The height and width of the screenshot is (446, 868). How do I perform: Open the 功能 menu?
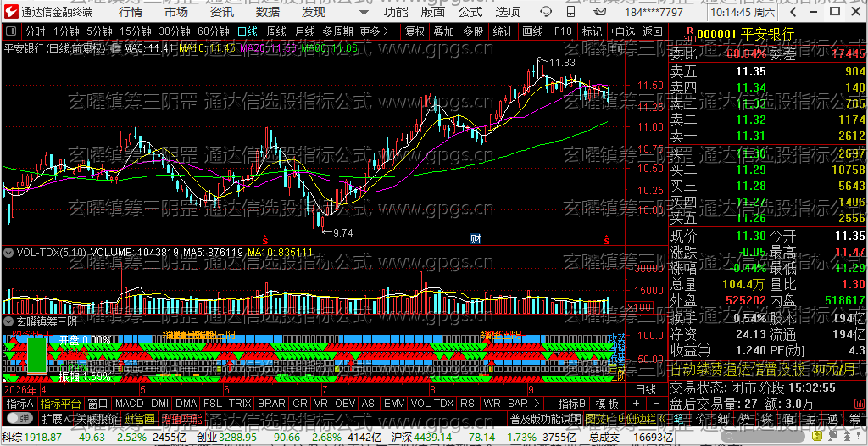pos(396,12)
